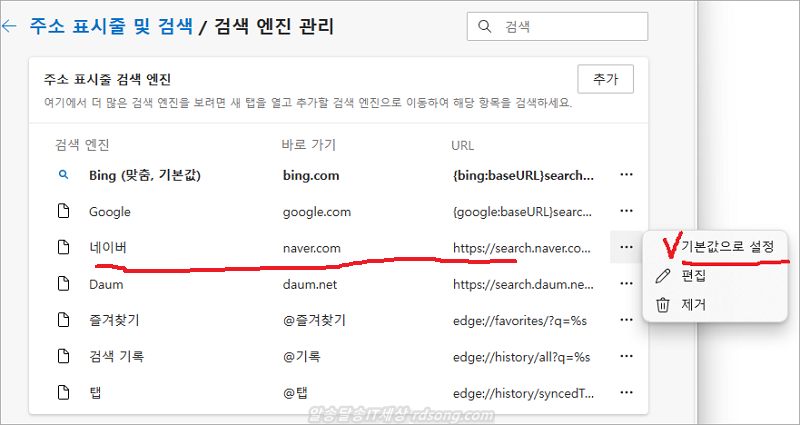Click the back arrow icon
Screen dimensions: 800x425
[9, 27]
